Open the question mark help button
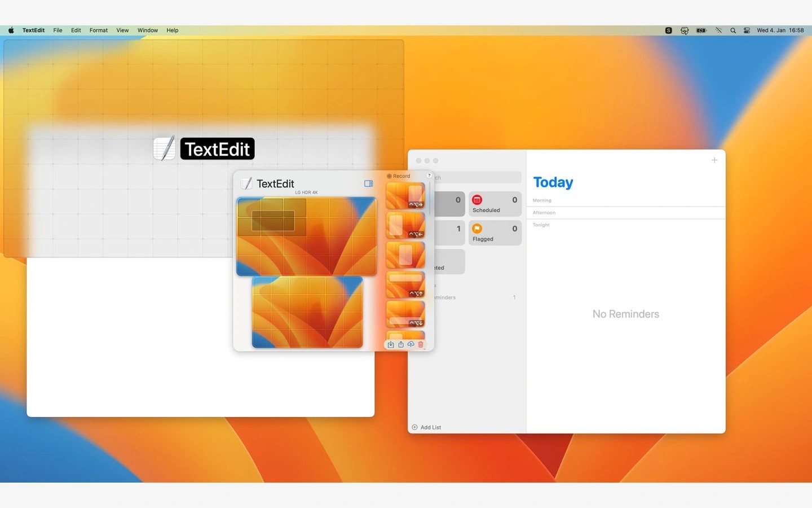This screenshot has height=508, width=812. pyautogui.click(x=429, y=175)
